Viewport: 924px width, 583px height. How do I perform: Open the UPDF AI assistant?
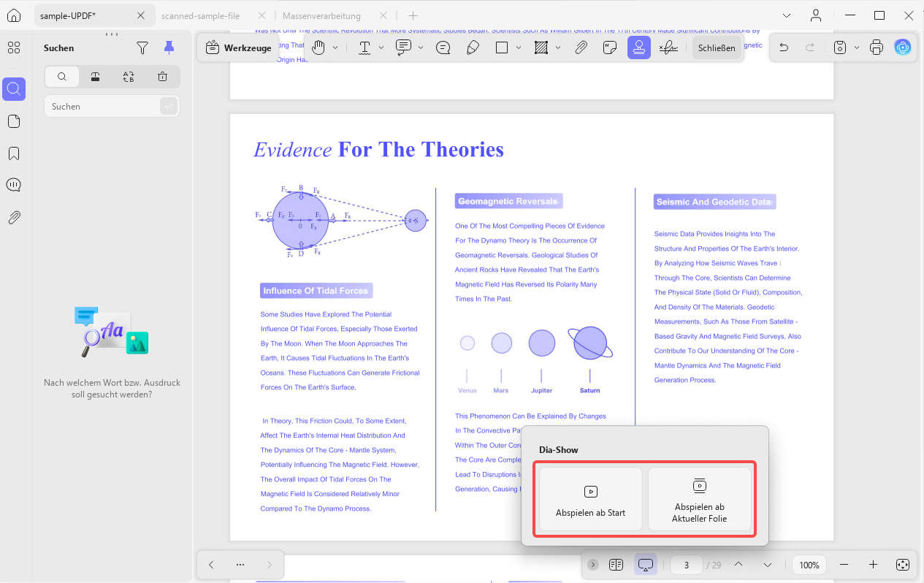click(904, 47)
